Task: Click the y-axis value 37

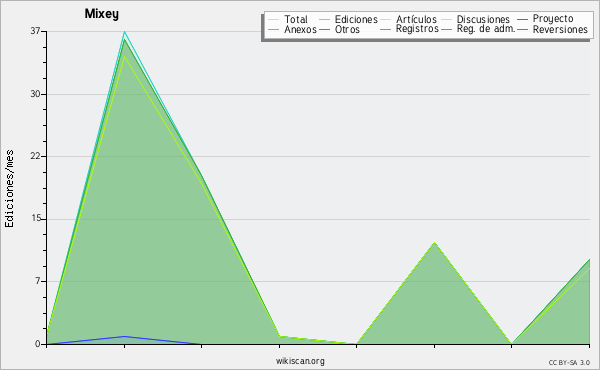Action: coord(36,31)
